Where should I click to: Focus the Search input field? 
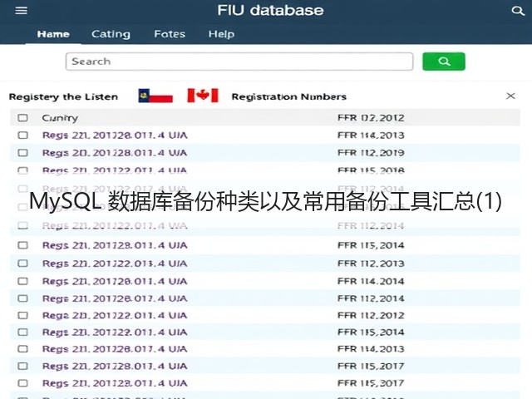point(239,62)
